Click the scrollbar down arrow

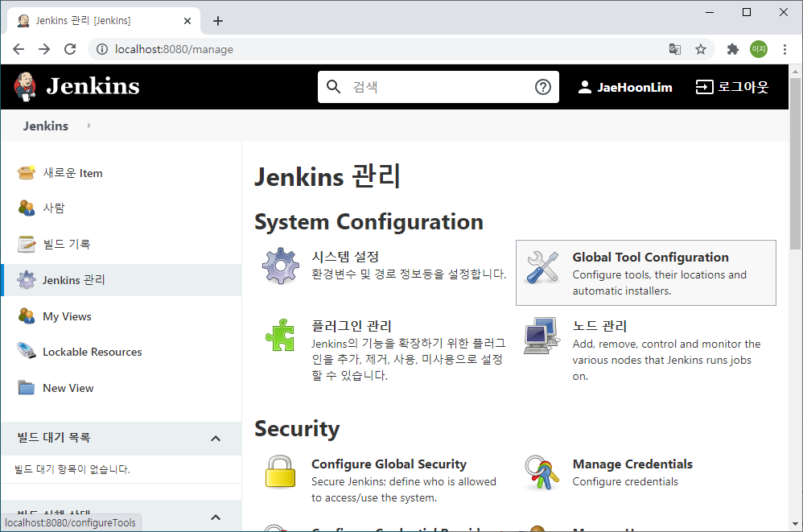pyautogui.click(x=795, y=524)
